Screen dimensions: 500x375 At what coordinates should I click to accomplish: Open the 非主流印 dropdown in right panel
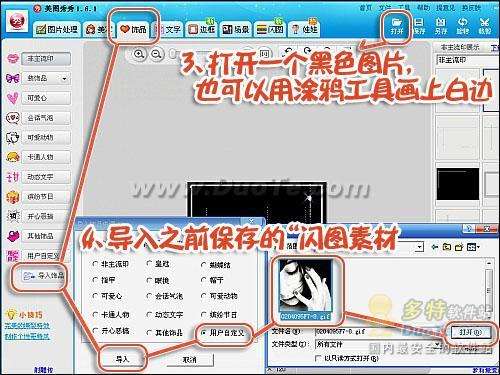pyautogui.click(x=467, y=60)
